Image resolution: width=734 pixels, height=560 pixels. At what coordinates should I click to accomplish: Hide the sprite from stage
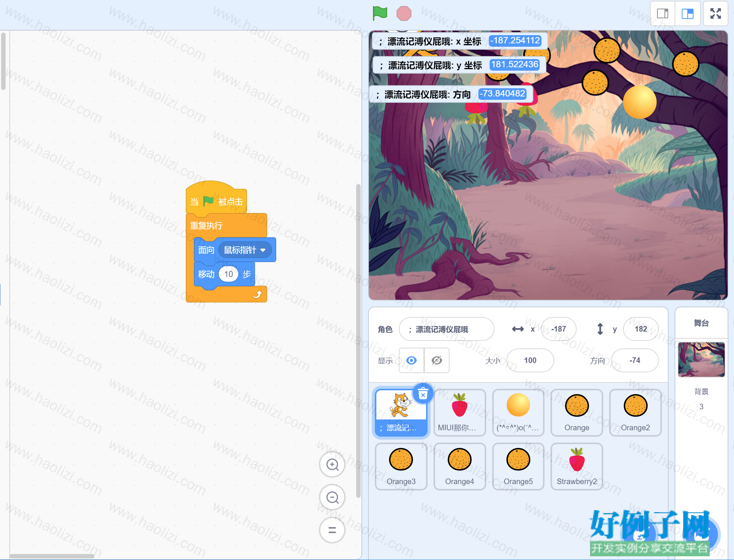[x=437, y=360]
